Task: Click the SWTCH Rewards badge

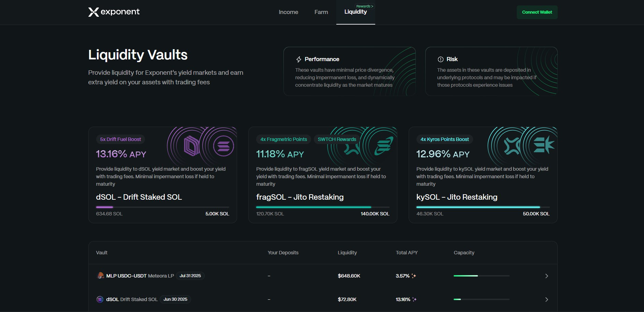Action: pyautogui.click(x=337, y=139)
